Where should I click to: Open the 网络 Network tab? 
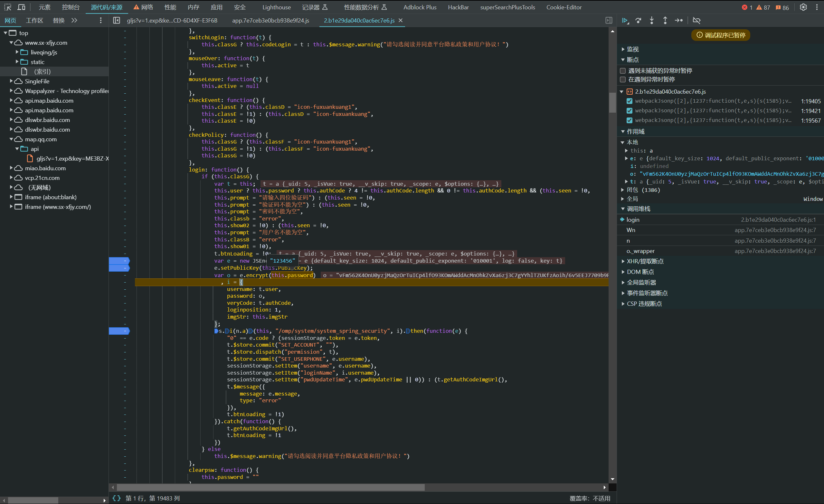143,7
